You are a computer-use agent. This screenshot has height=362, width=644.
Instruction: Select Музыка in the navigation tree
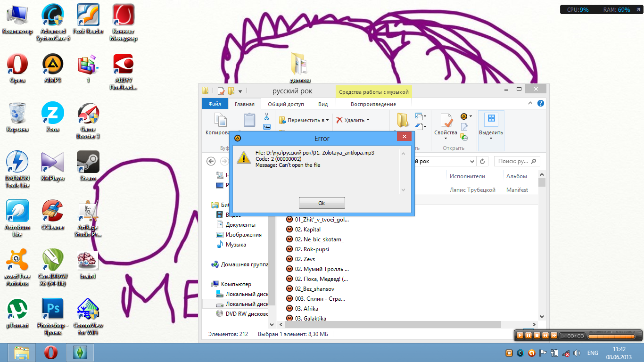[x=236, y=245]
